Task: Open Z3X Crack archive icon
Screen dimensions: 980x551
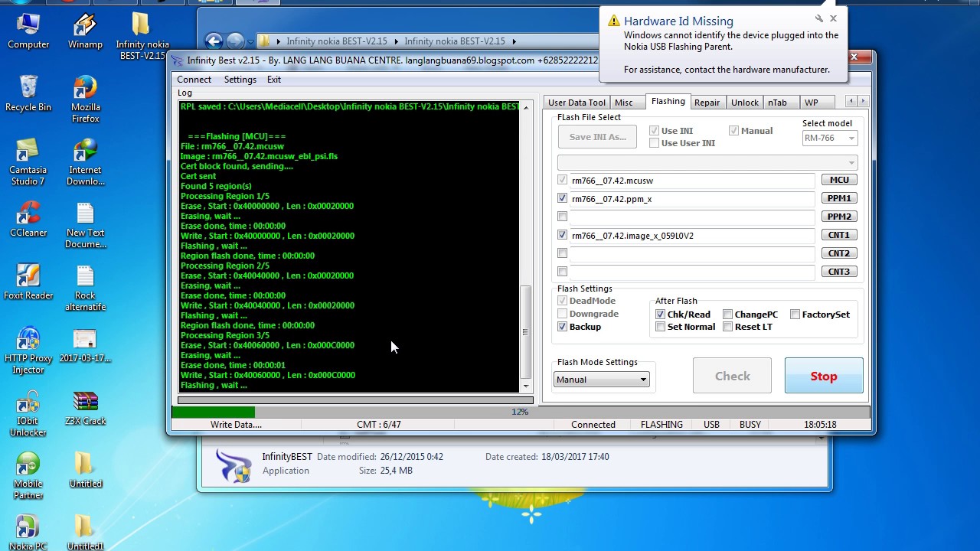Action: pyautogui.click(x=85, y=407)
